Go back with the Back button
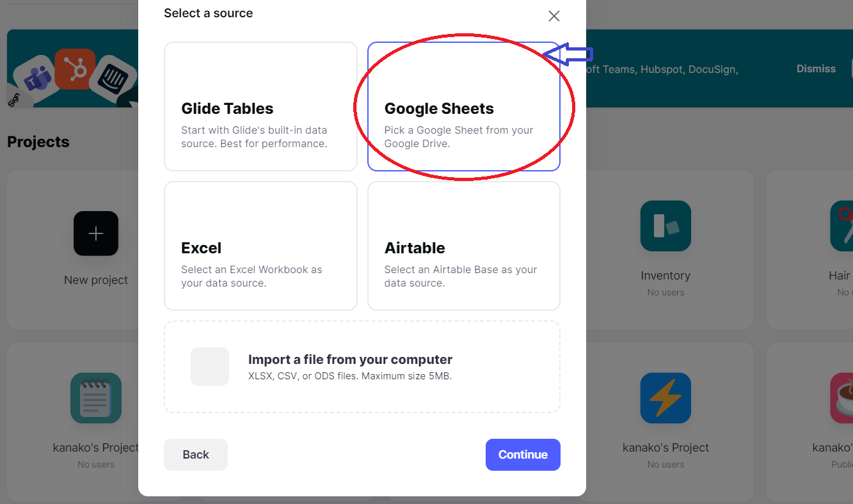This screenshot has height=504, width=853. click(x=196, y=455)
